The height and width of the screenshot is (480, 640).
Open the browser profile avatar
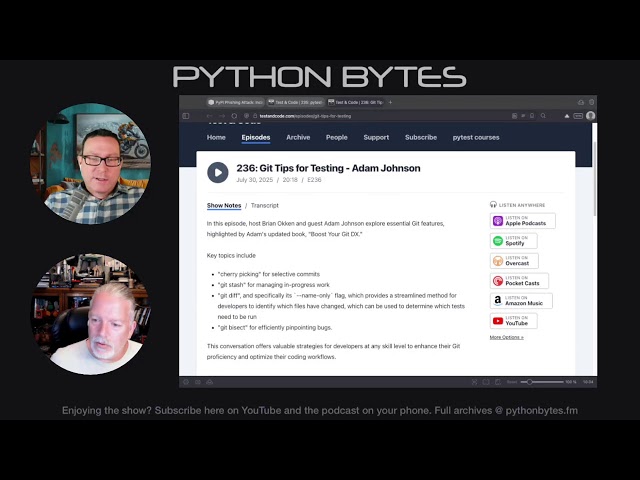590,116
